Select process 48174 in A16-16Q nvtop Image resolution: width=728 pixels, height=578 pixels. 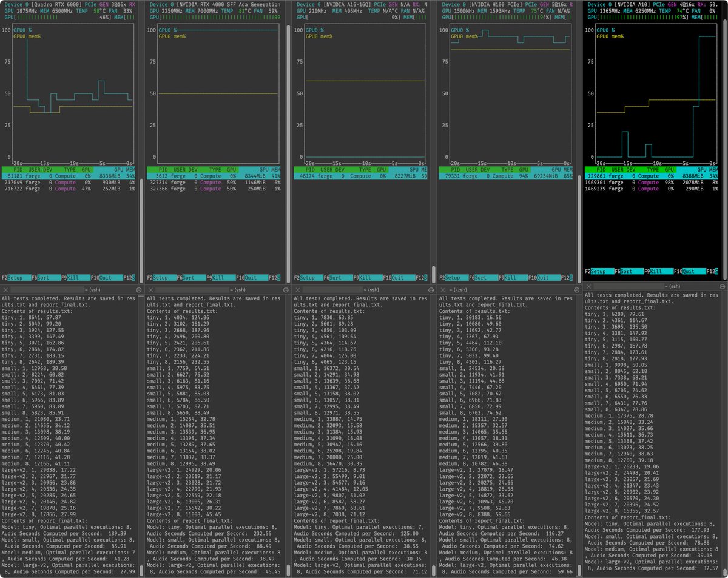(x=360, y=176)
